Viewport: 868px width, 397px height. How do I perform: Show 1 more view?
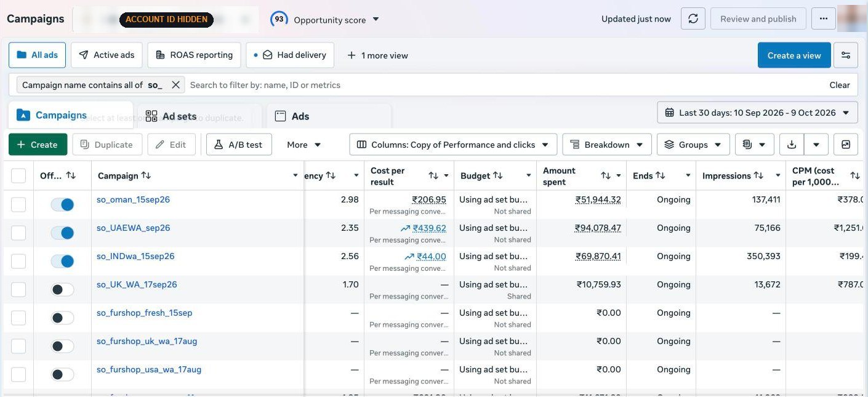coord(377,55)
